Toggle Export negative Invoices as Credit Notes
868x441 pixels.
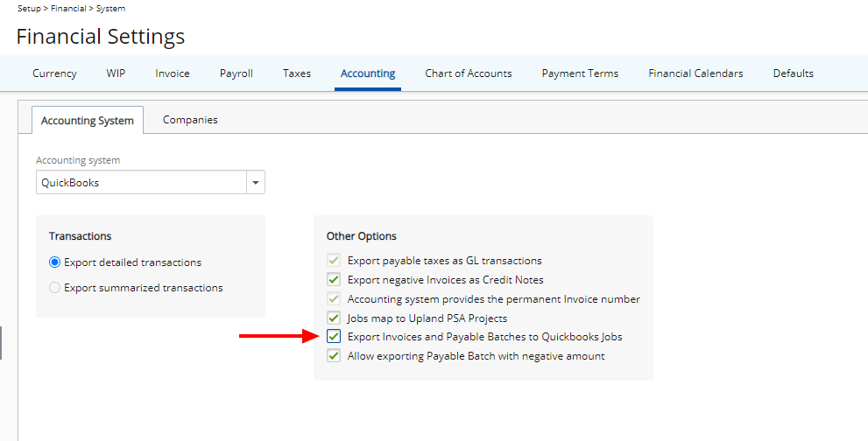tap(334, 280)
